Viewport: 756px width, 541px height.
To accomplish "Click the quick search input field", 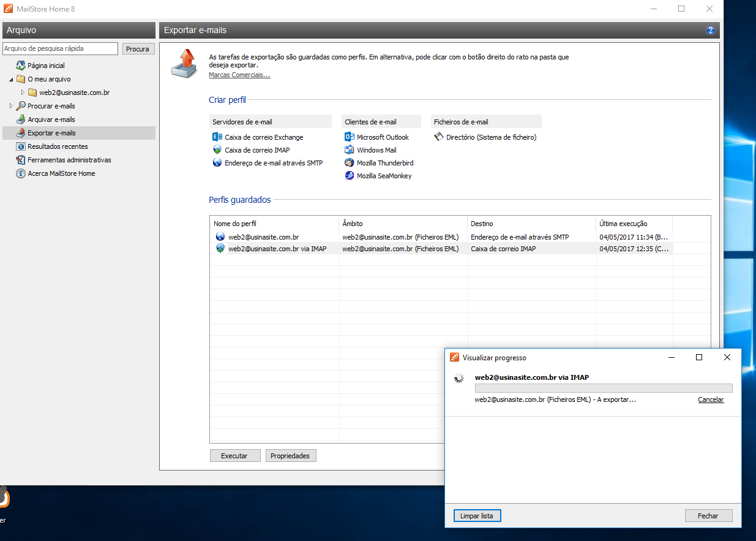I will (60, 48).
